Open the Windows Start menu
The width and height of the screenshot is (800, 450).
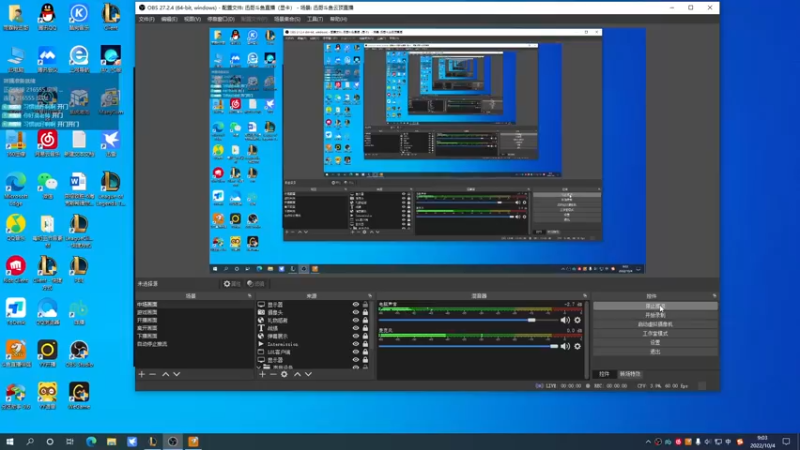[x=10, y=441]
